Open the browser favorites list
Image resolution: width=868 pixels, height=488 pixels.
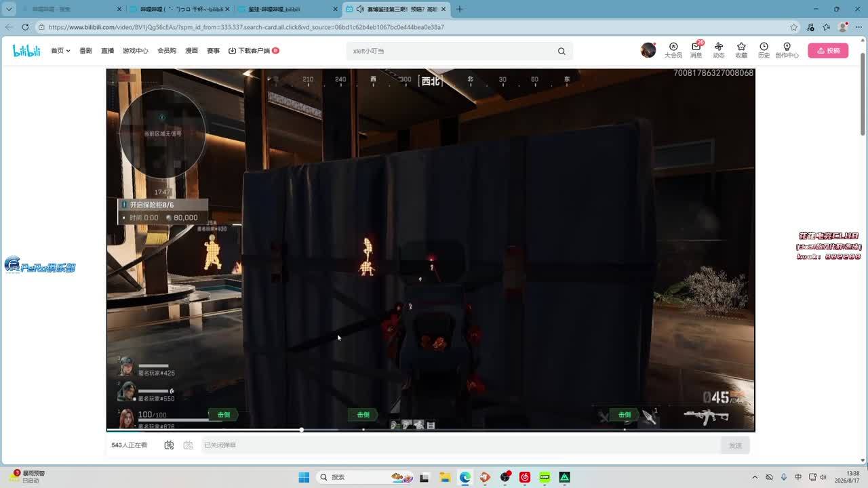[827, 27]
